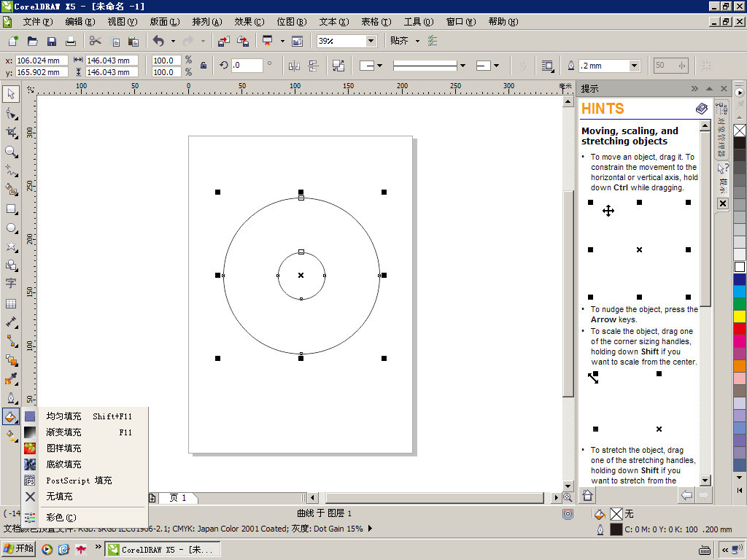Select the Fill tool bucket
747x560 pixels.
(x=11, y=416)
